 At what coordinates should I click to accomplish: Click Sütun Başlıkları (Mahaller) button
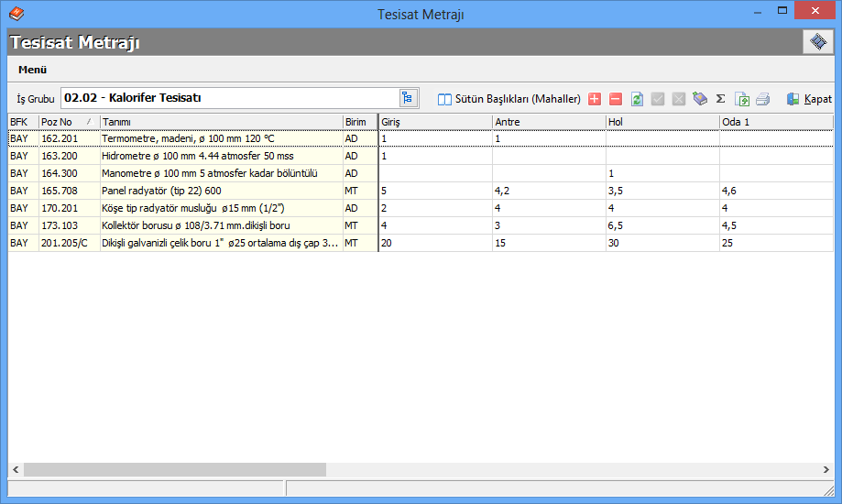point(509,99)
